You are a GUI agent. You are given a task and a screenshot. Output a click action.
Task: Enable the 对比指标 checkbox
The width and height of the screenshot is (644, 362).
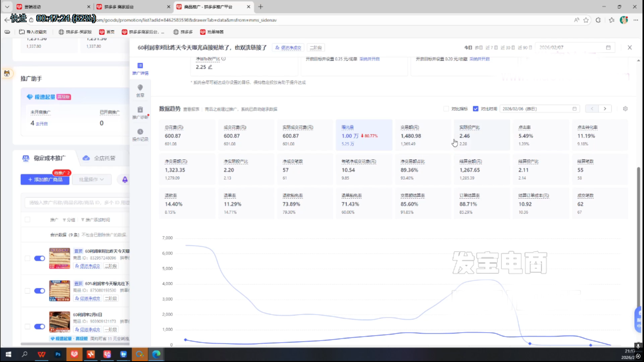(446, 109)
